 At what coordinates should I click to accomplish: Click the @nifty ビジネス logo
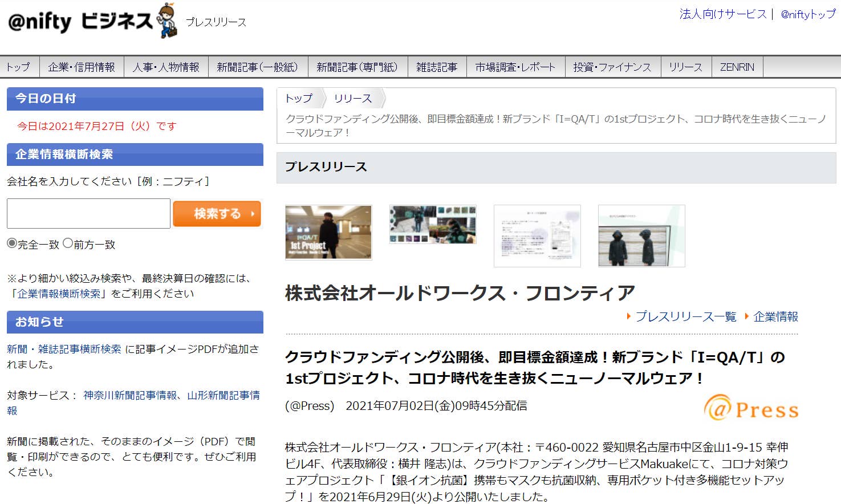(80, 22)
